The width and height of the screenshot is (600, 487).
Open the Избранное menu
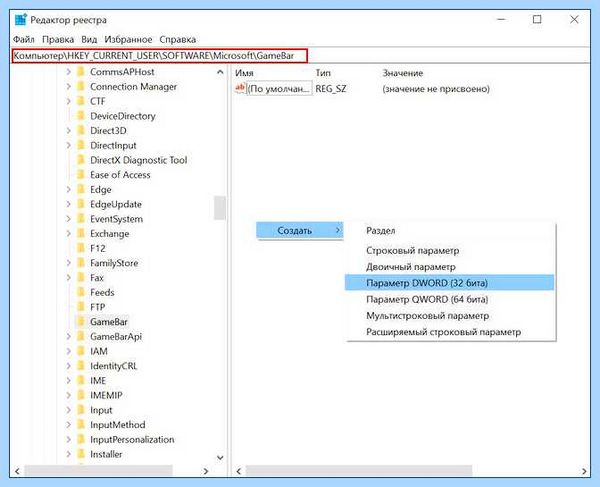tap(128, 39)
